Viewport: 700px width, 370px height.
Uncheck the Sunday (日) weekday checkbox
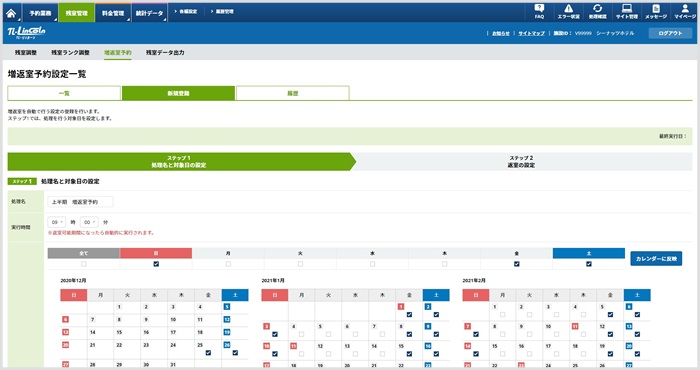156,264
